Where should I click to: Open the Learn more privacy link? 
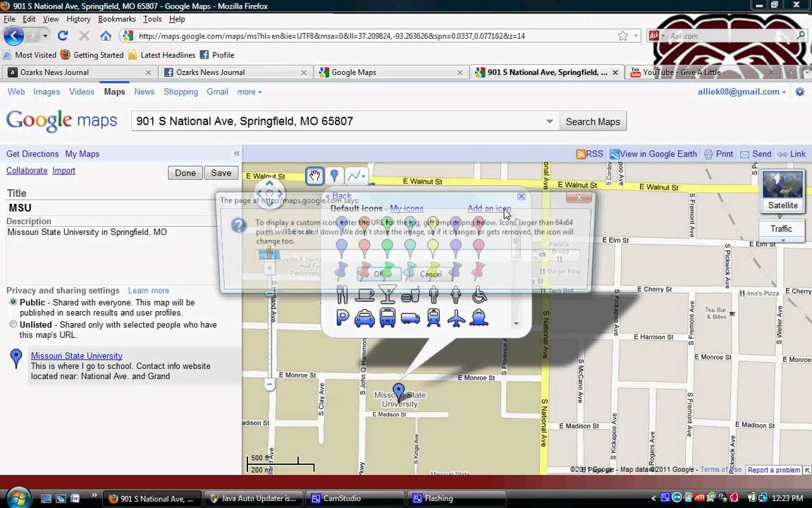tap(149, 291)
